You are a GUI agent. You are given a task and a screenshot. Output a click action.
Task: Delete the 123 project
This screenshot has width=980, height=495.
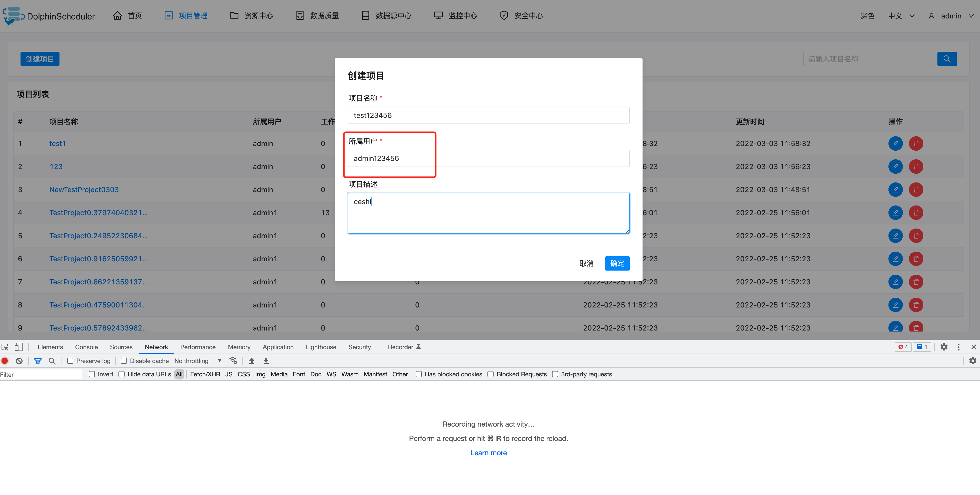(x=916, y=167)
